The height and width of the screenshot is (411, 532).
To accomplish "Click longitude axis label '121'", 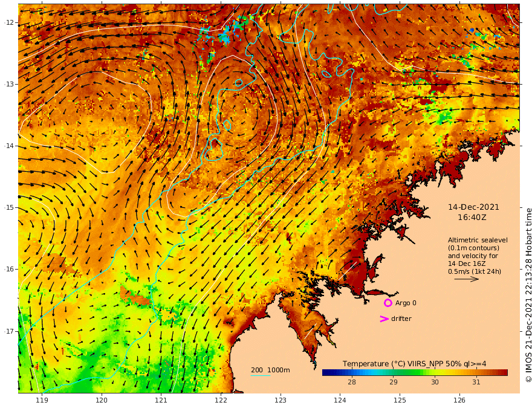I will (x=161, y=401).
